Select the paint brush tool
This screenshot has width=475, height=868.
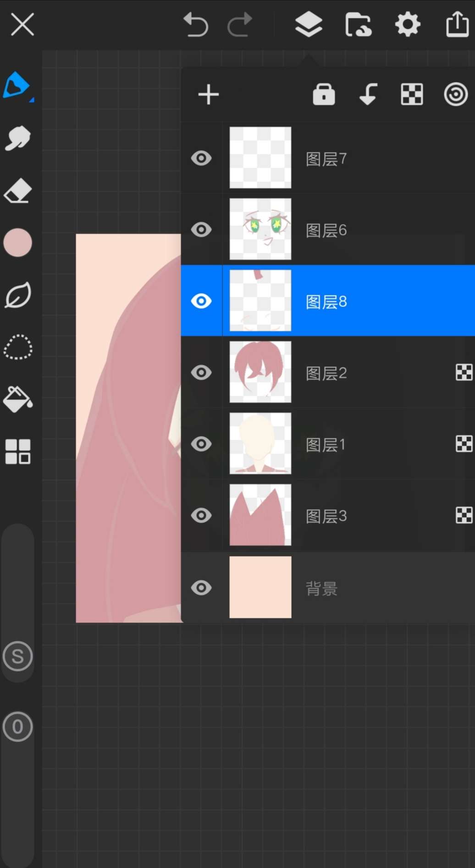tap(17, 85)
